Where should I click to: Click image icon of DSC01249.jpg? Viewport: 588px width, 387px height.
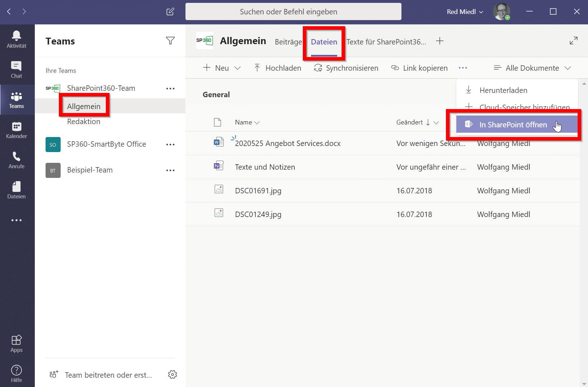(x=219, y=213)
